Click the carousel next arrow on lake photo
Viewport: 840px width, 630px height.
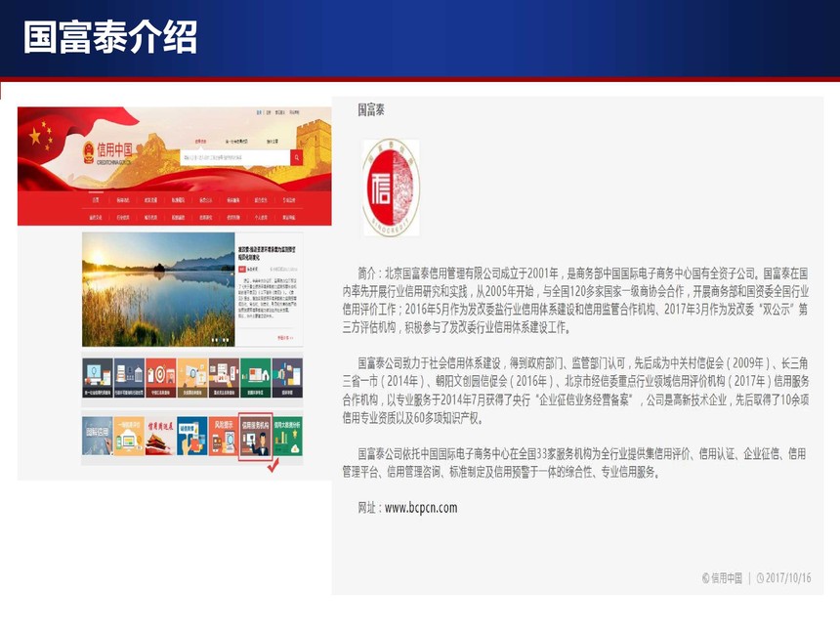[228, 282]
